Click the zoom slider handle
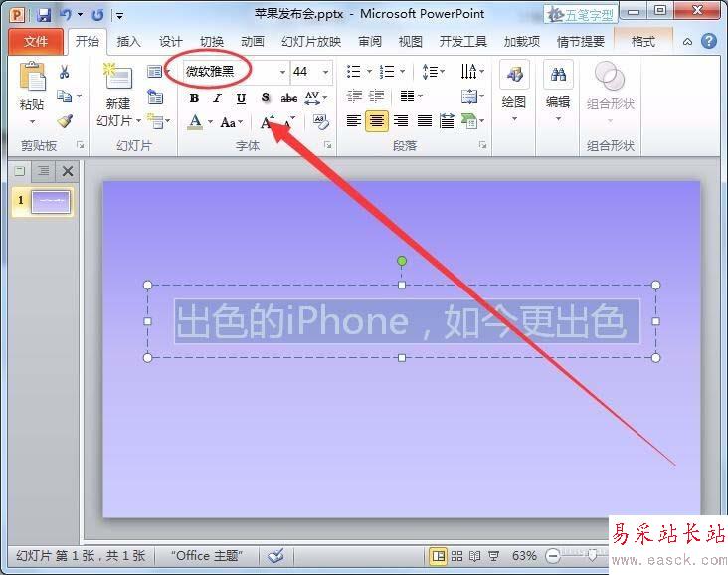The height and width of the screenshot is (575, 728). [593, 555]
